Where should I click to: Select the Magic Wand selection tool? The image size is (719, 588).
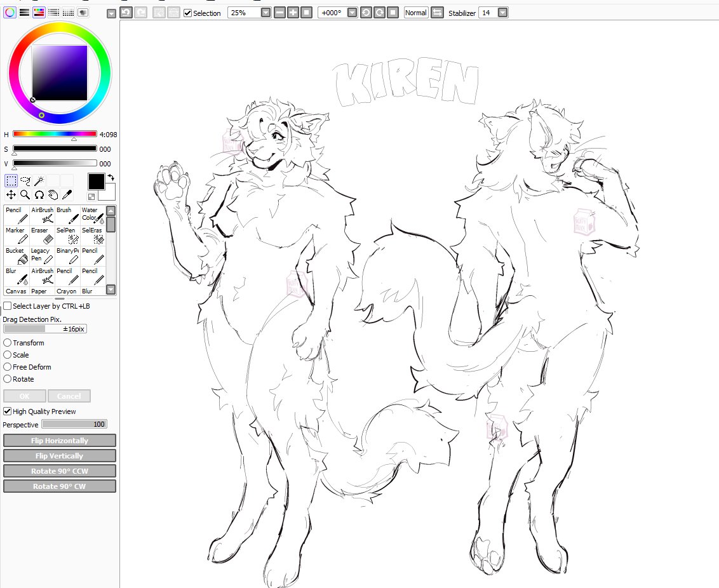pos(39,180)
